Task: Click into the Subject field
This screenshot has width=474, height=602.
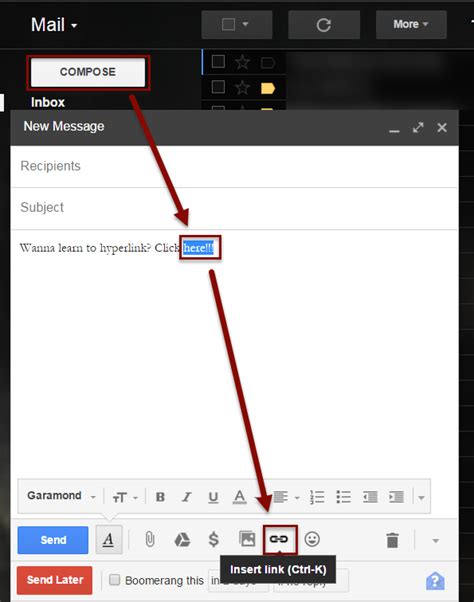Action: pos(235,208)
